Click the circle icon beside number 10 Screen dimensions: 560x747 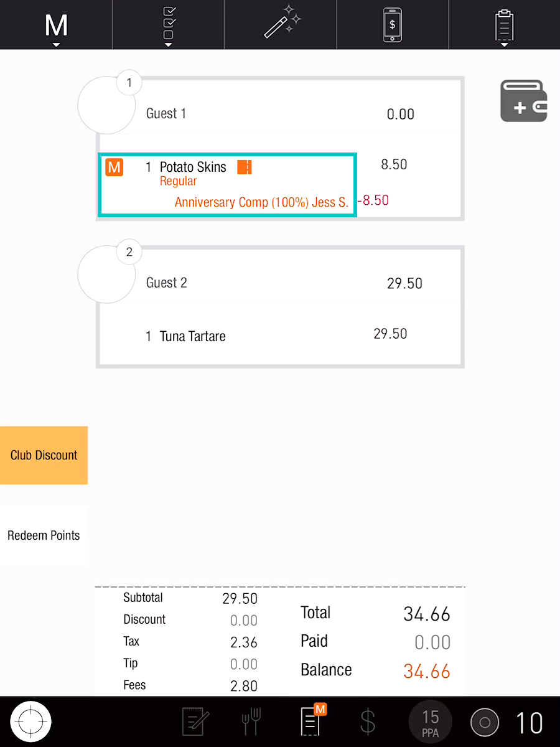(485, 722)
